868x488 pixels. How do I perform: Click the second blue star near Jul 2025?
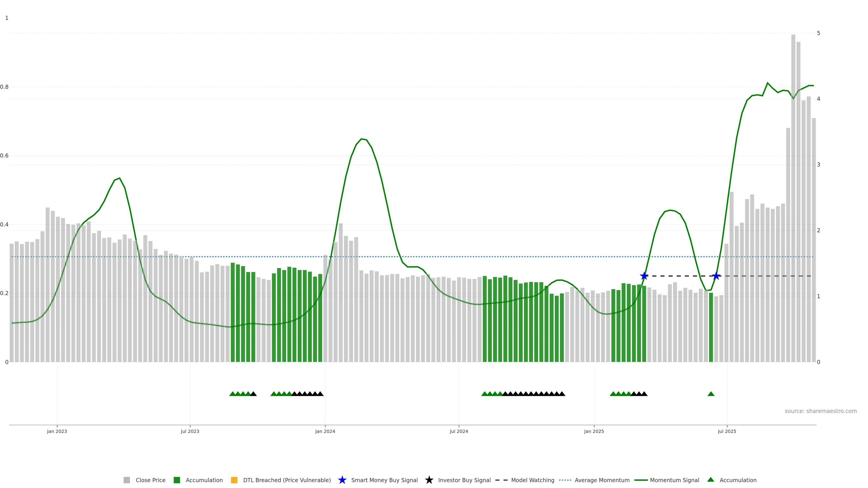(x=716, y=276)
